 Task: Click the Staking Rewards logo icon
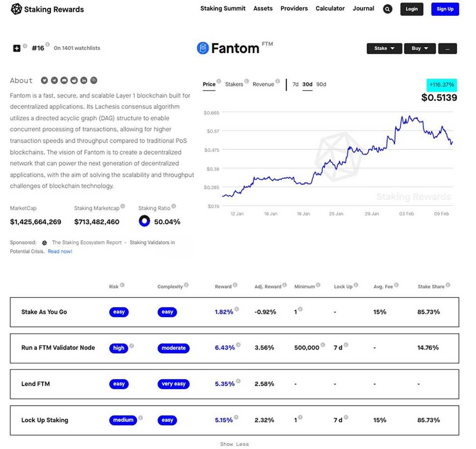[x=16, y=9]
